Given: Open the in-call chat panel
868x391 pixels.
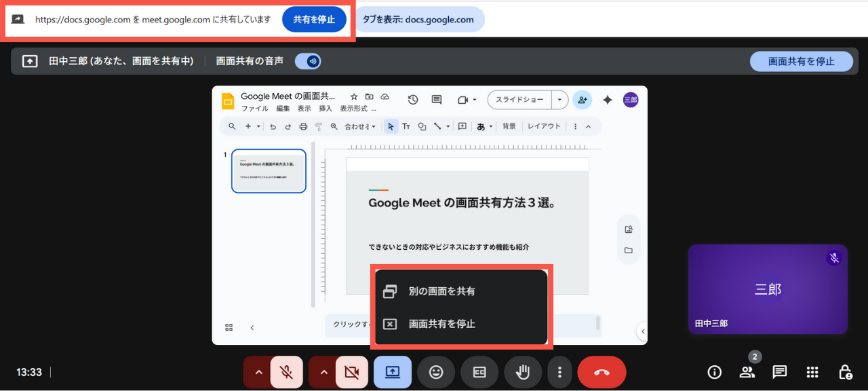Looking at the screenshot, I should click(x=780, y=372).
